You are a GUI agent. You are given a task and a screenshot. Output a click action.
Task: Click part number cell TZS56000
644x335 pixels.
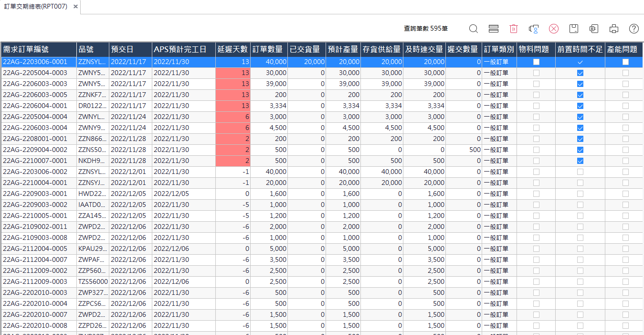pyautogui.click(x=93, y=282)
